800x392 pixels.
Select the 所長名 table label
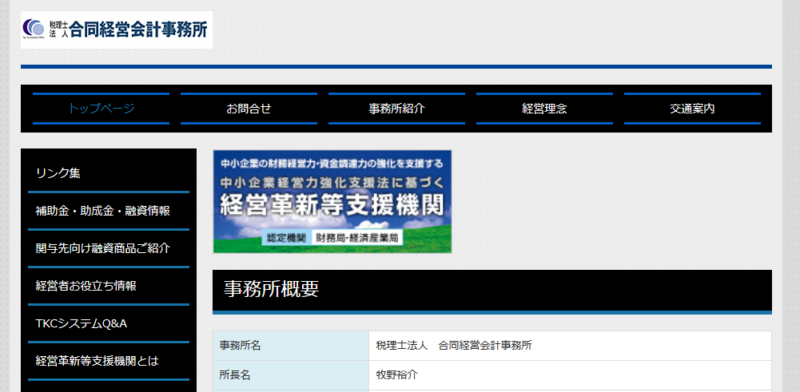291,375
